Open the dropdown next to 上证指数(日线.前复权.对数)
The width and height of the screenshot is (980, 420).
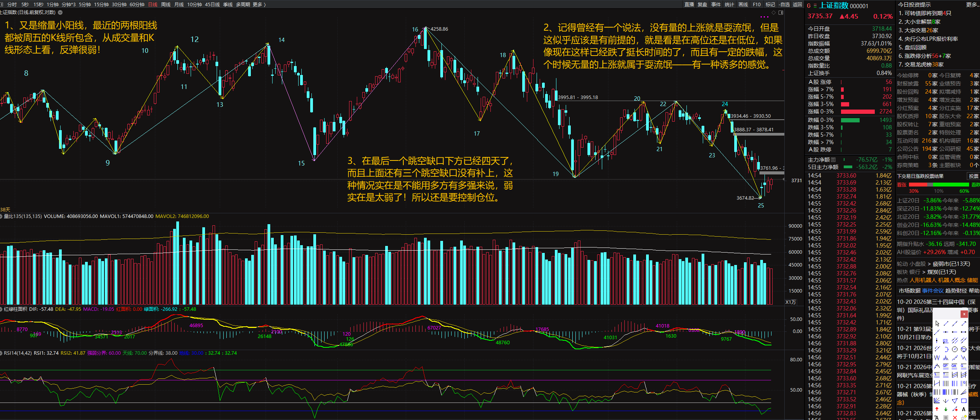point(60,12)
